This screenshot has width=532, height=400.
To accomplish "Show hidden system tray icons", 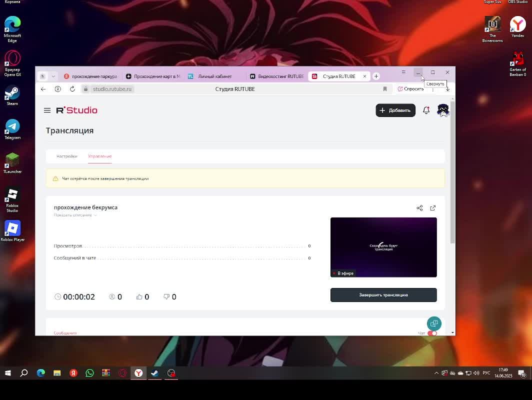I will pos(436,373).
